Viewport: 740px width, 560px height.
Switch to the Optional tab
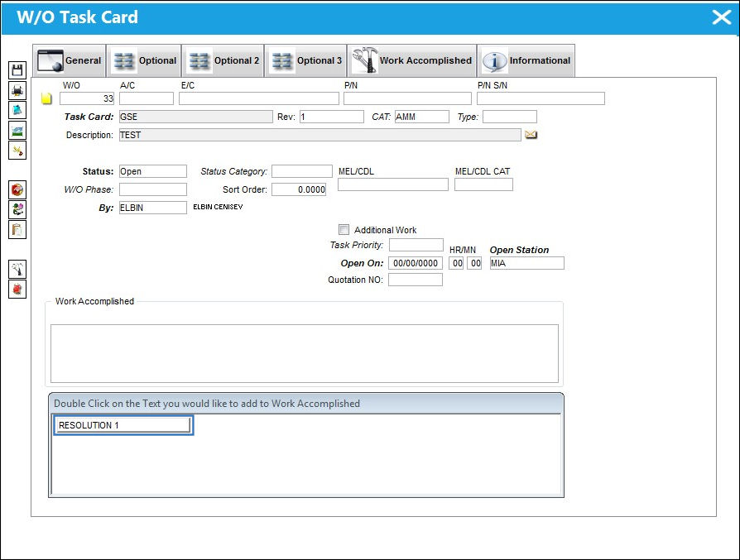144,60
